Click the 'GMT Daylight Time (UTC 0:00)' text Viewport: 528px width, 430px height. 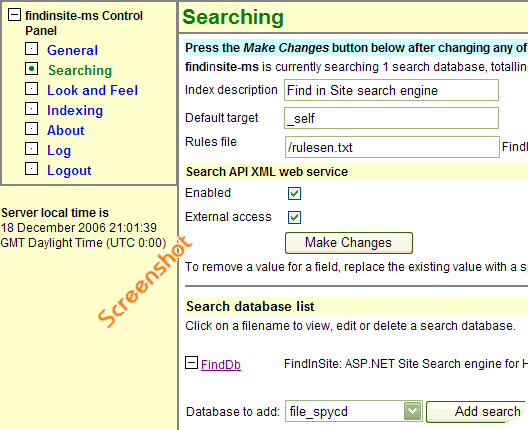click(x=84, y=243)
